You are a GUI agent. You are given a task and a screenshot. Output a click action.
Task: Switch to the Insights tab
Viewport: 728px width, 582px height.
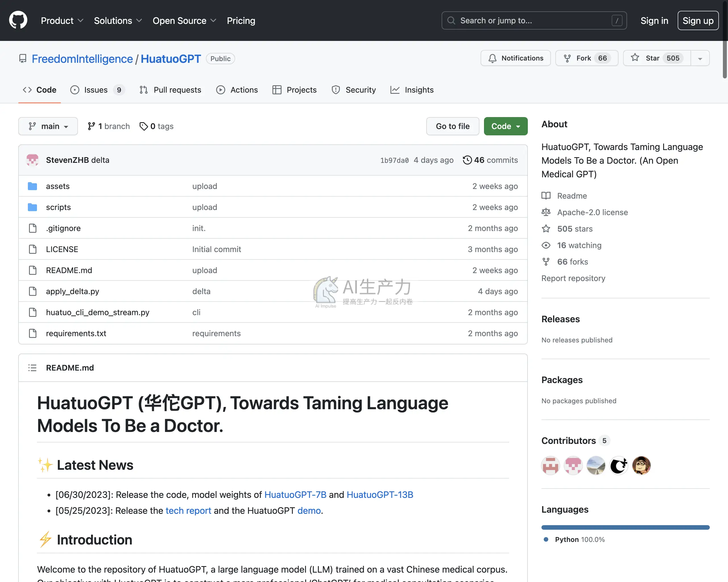[x=412, y=90]
